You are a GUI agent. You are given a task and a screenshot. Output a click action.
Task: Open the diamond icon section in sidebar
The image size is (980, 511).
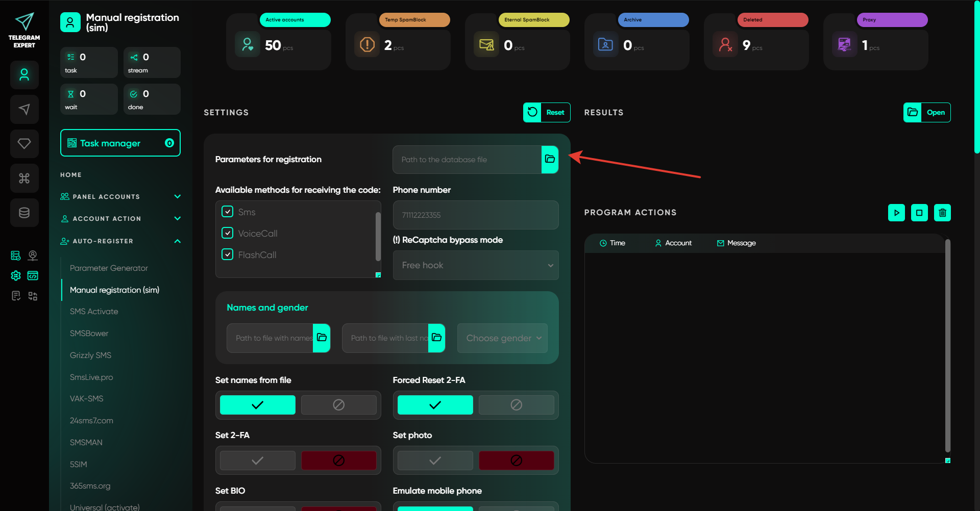pos(24,144)
